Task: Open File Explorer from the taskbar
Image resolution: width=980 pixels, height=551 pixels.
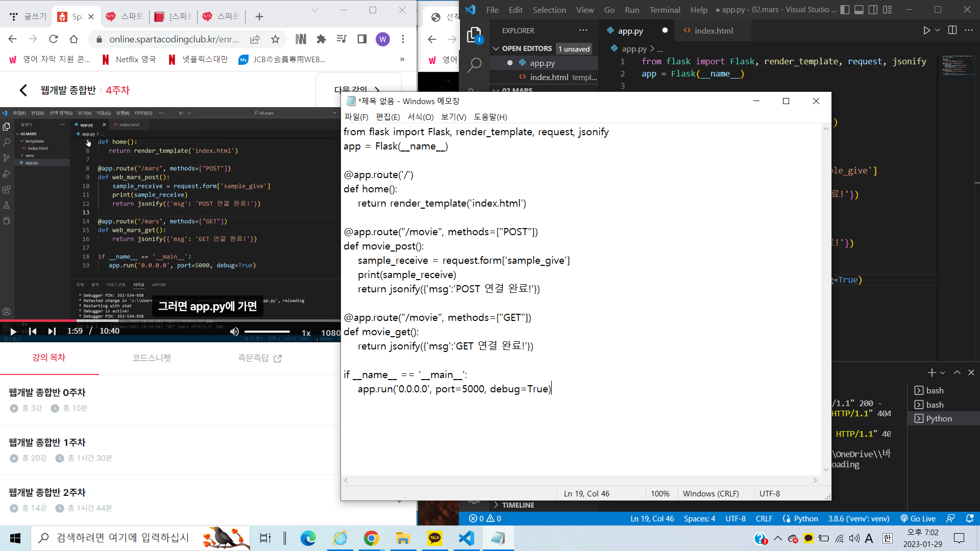Action: pos(403,538)
